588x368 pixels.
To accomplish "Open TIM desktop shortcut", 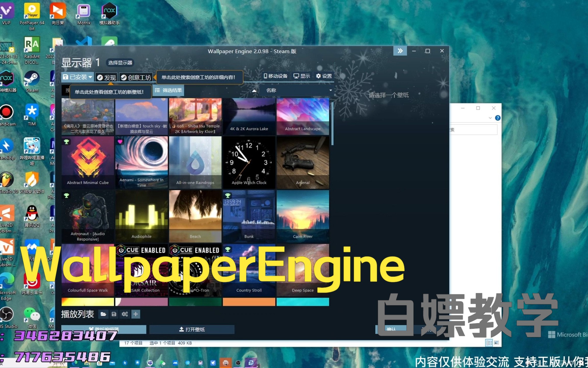I will 32,115.
